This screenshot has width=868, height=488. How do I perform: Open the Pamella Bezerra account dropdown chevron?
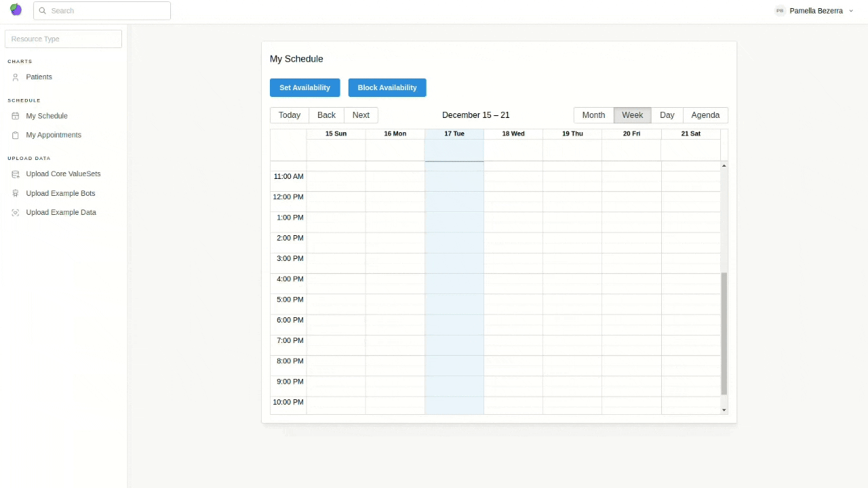tap(851, 11)
